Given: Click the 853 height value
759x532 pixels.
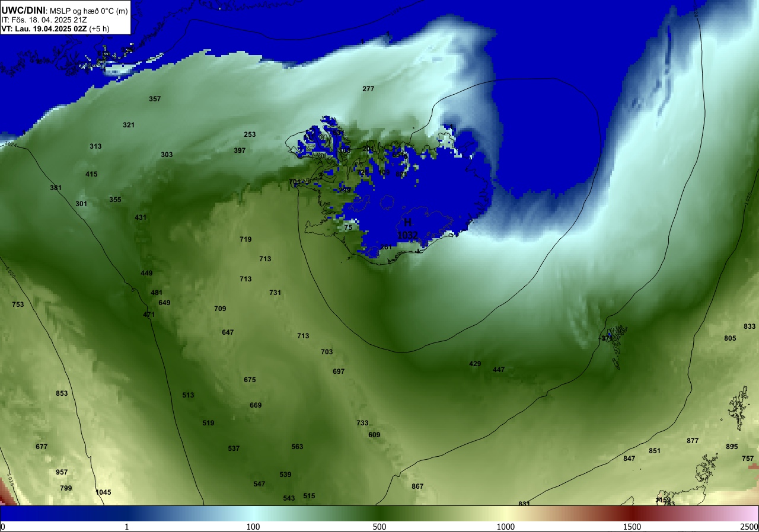Looking at the screenshot, I should tap(62, 393).
